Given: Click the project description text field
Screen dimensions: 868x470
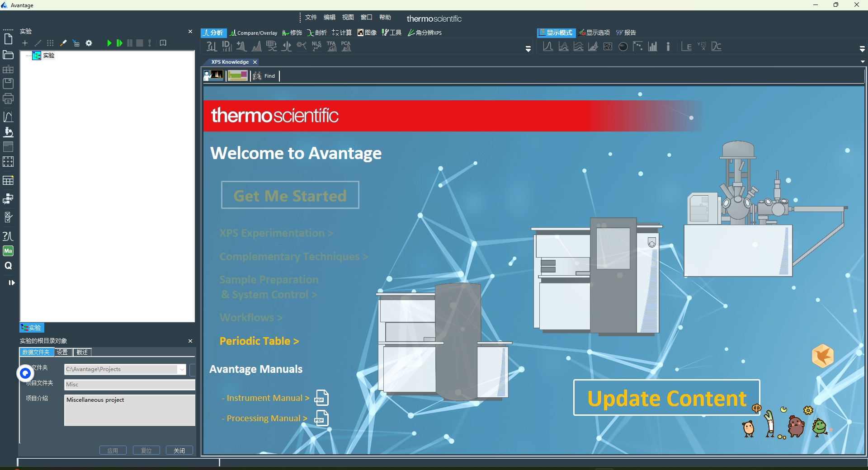Looking at the screenshot, I should click(x=129, y=410).
